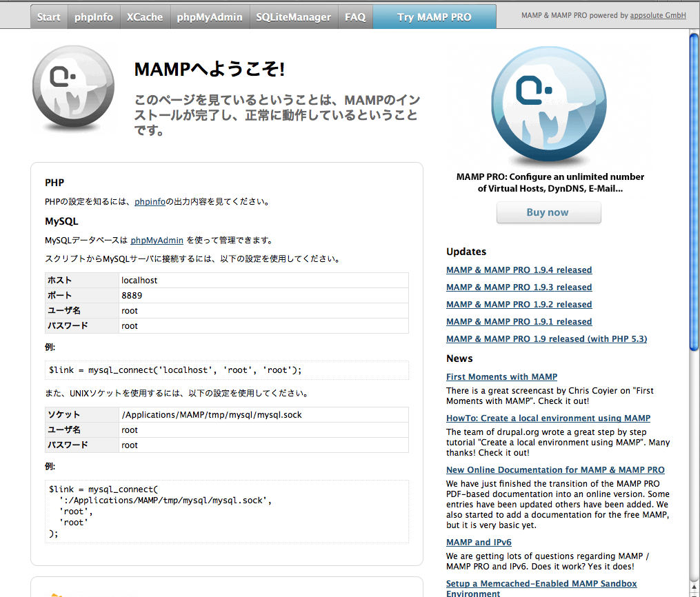This screenshot has height=597, width=700.
Task: Click the multi-line mysql_connect socket code example
Action: point(227,512)
